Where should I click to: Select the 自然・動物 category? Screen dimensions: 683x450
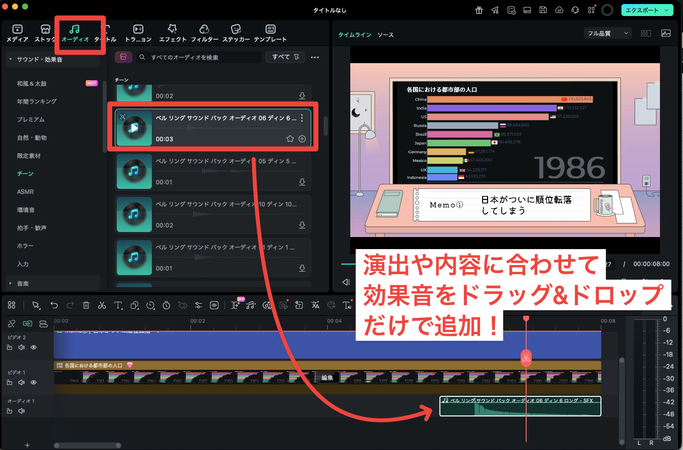pos(32,138)
